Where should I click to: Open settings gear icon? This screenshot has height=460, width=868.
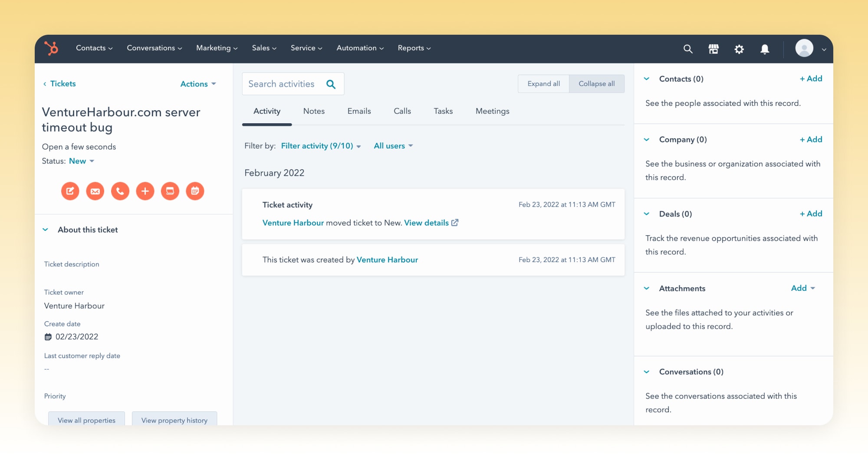coord(739,49)
